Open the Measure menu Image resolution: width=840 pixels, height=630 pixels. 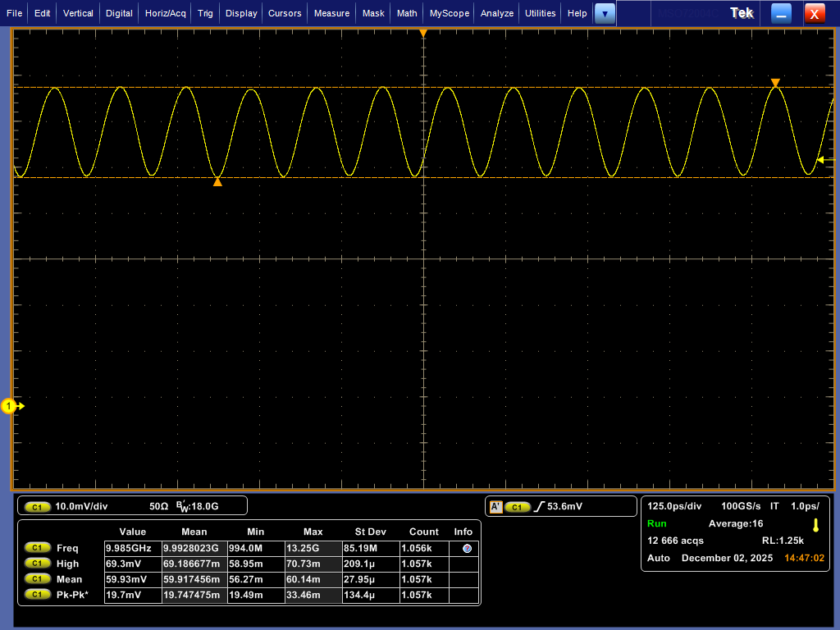331,13
